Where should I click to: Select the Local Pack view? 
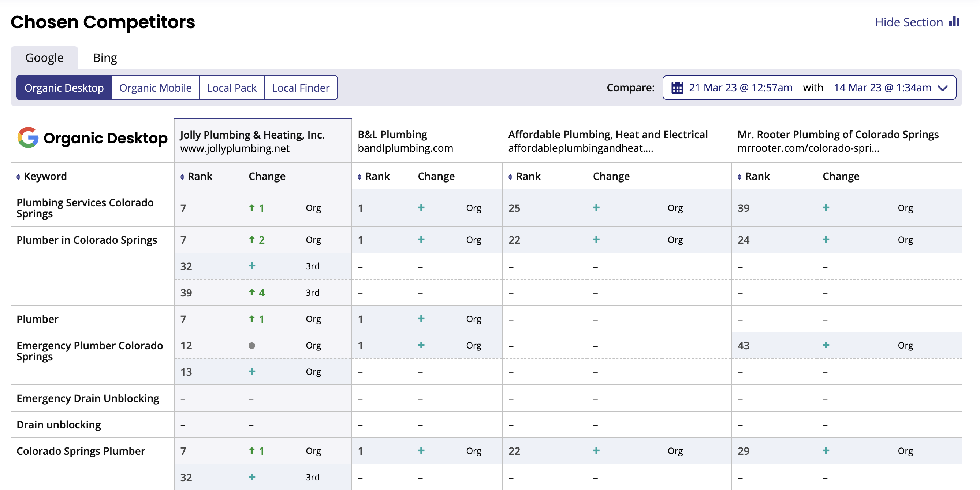pyautogui.click(x=232, y=88)
